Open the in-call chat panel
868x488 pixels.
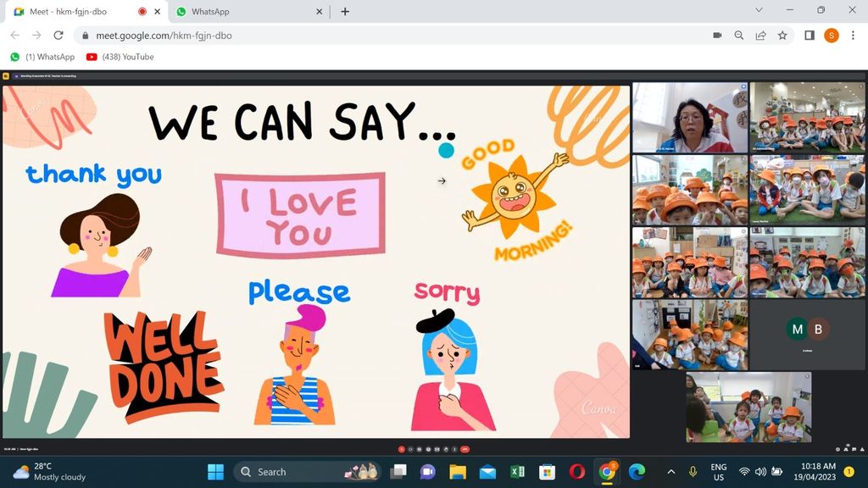pyautogui.click(x=854, y=449)
